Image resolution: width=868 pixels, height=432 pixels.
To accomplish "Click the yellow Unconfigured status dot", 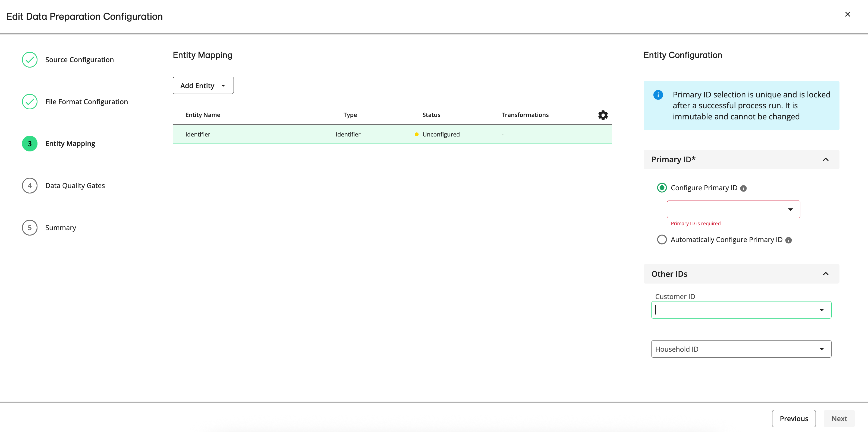I will tap(417, 134).
